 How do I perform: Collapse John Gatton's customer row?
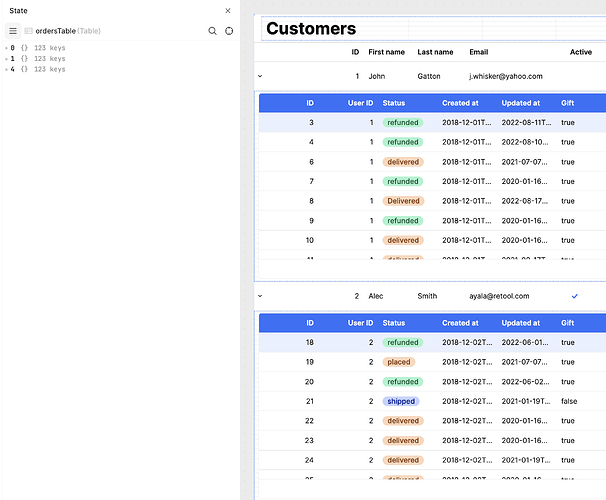[260, 76]
